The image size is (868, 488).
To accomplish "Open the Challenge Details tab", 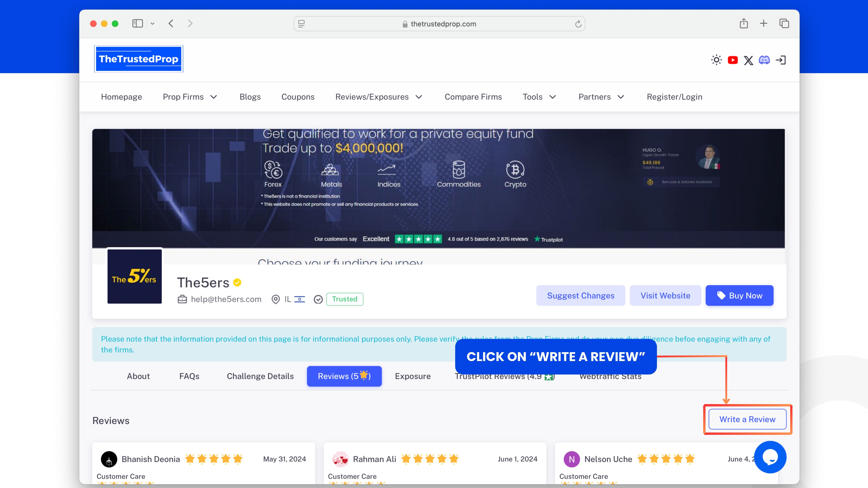I will coord(260,376).
